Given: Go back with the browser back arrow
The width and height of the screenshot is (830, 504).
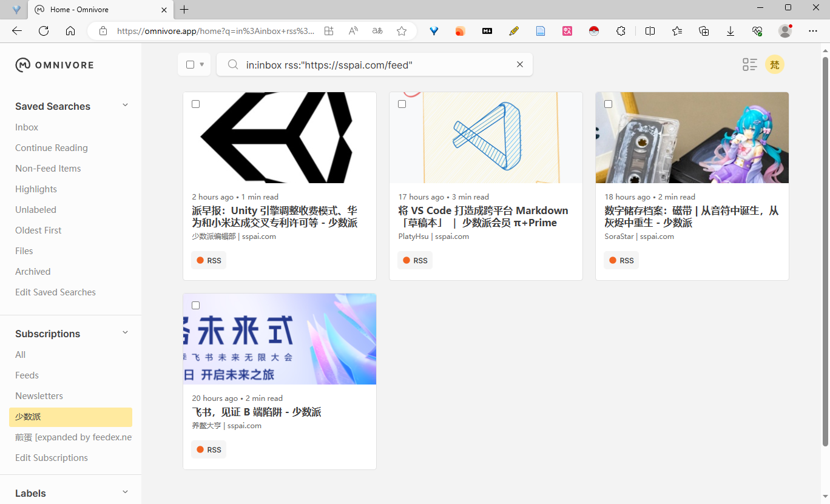Looking at the screenshot, I should click(17, 31).
